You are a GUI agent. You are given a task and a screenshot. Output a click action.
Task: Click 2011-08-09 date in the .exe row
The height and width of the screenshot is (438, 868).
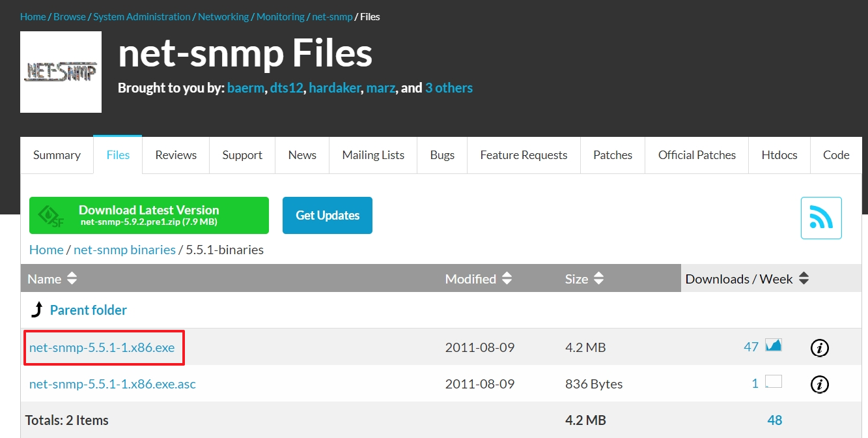pyautogui.click(x=480, y=347)
